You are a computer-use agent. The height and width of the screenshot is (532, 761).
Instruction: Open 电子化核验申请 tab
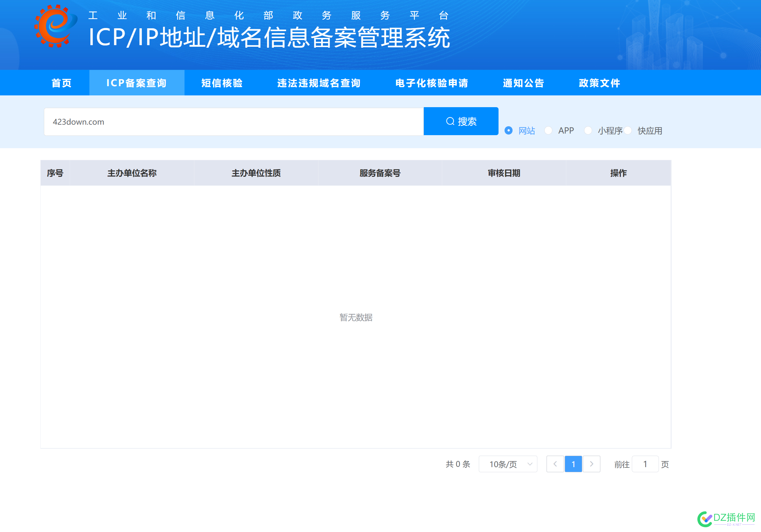[431, 83]
